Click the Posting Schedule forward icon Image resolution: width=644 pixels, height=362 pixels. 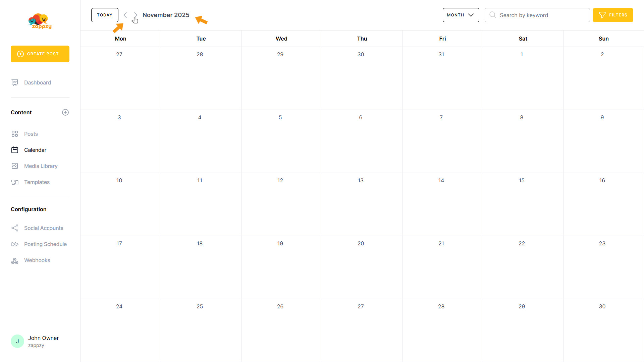point(15,244)
